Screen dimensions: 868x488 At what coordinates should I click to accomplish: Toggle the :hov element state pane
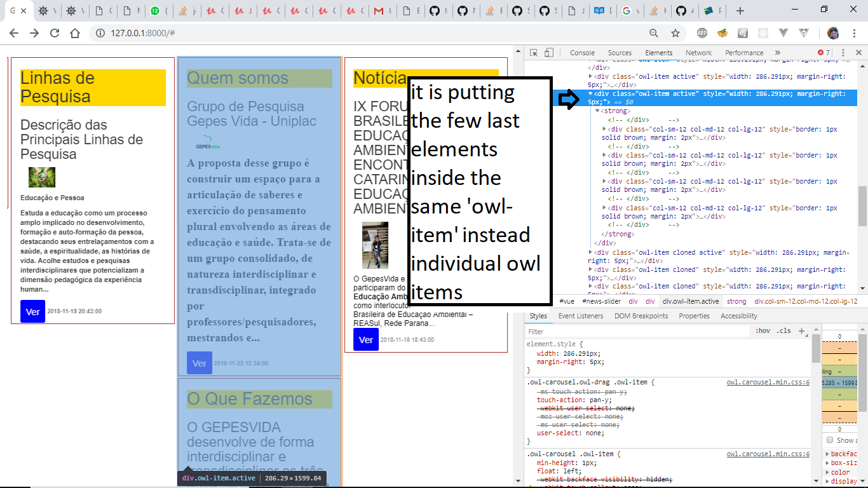763,330
